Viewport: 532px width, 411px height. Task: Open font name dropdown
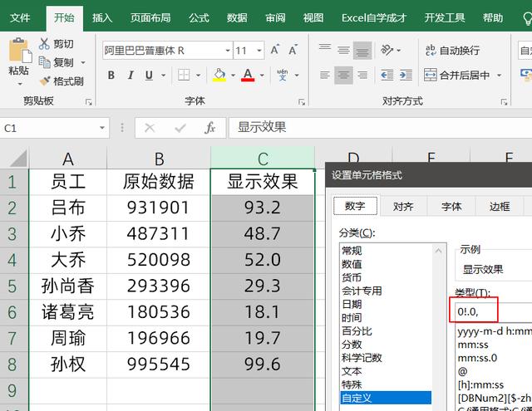pyautogui.click(x=228, y=51)
